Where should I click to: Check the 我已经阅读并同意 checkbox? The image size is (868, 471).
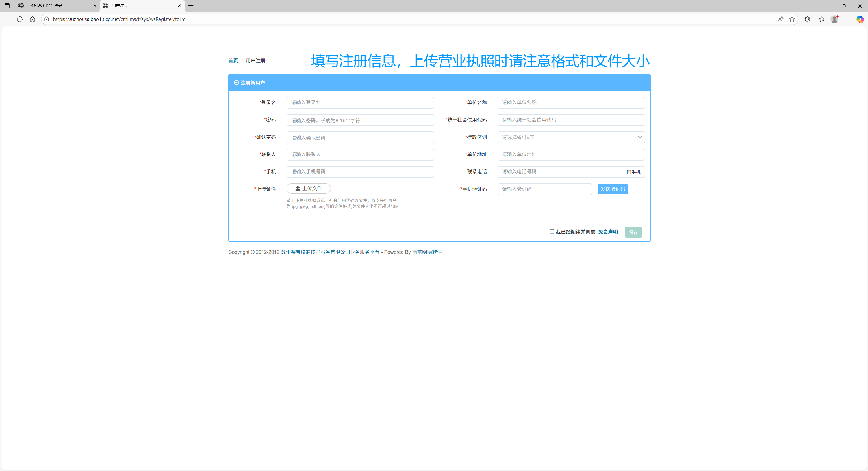552,231
